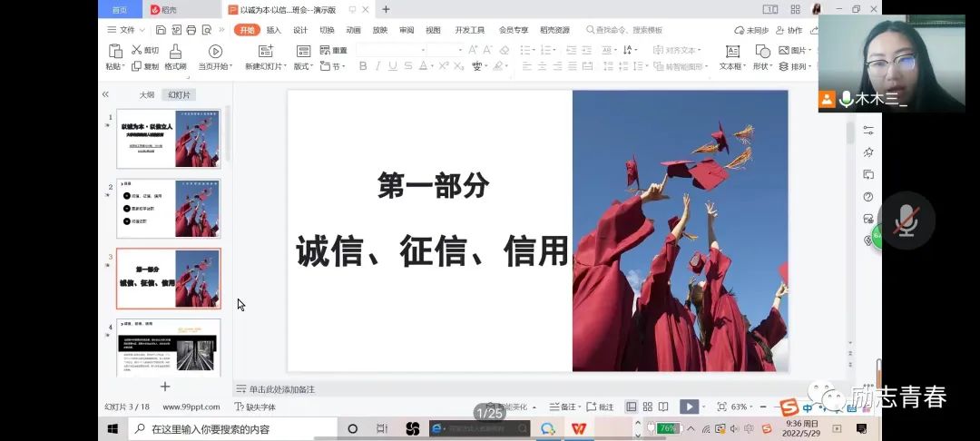Toggle Underline text formatting
980x441 pixels.
(x=392, y=66)
